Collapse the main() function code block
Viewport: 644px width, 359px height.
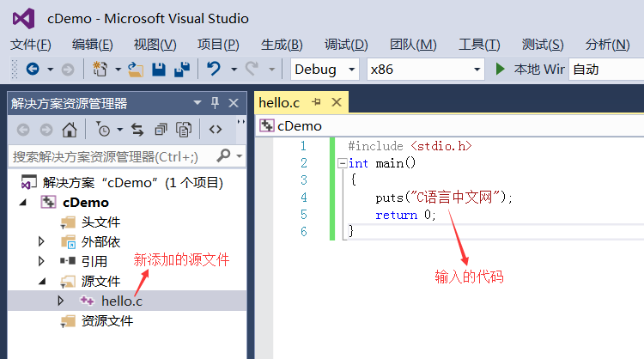coord(343,163)
